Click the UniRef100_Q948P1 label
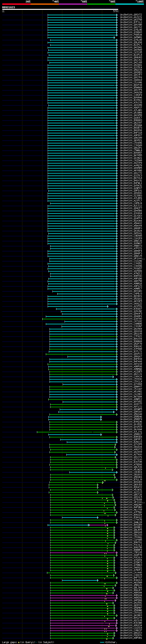This screenshot has width=146, height=644. pyautogui.click(x=131, y=316)
